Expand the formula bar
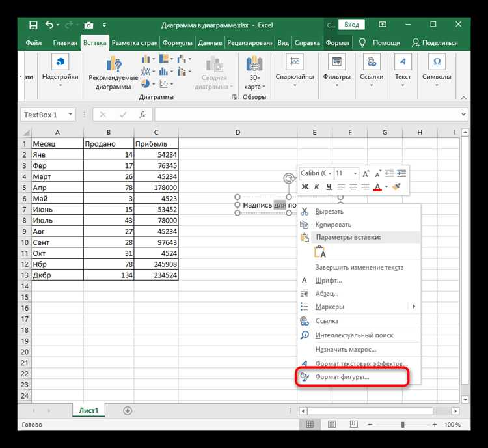The image size is (488, 448). tap(463, 114)
